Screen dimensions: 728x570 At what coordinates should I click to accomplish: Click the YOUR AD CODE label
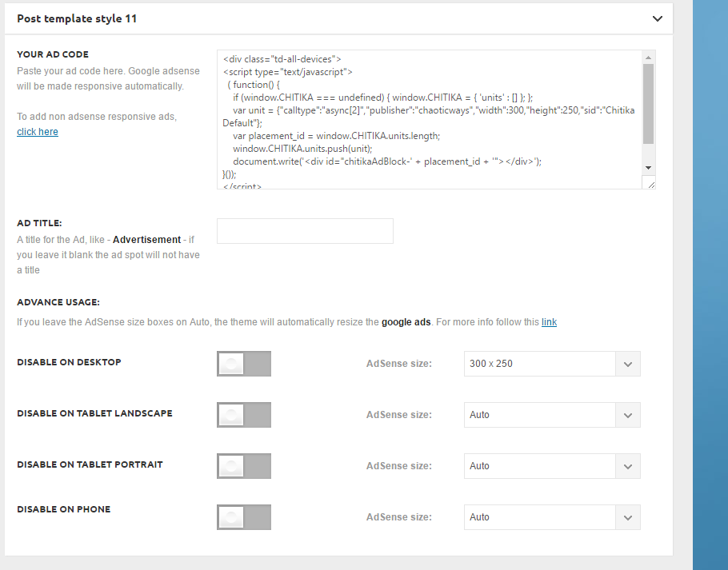[x=53, y=54]
